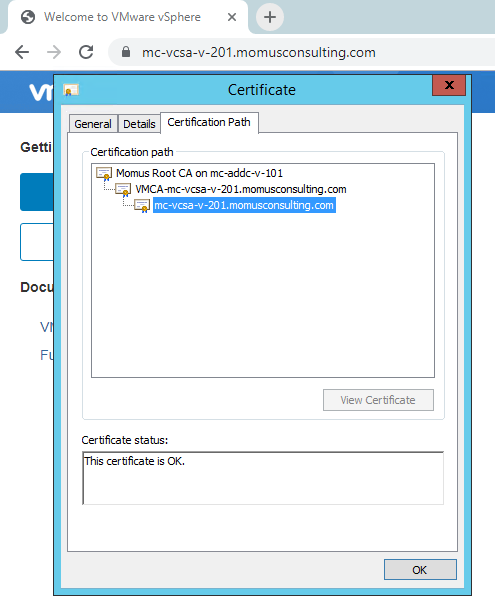Close the Certificate dialog with X
Screen dimensions: 495x611
coord(449,85)
